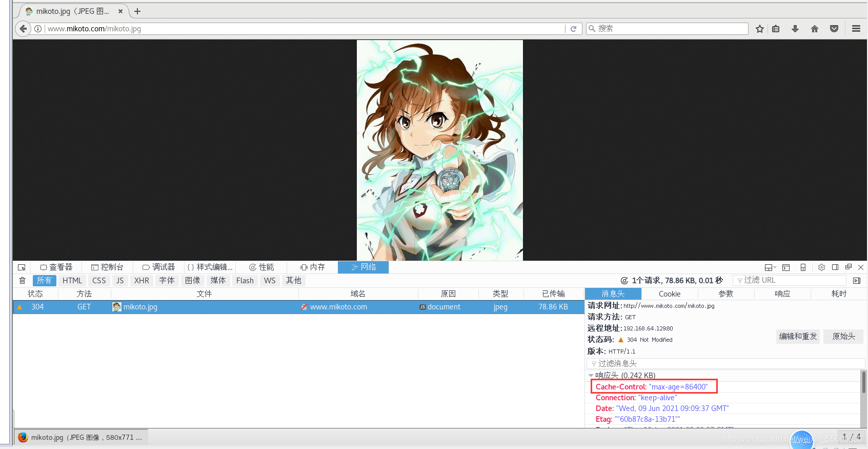
Task: Open devtools in separate window icon
Action: tap(849, 267)
